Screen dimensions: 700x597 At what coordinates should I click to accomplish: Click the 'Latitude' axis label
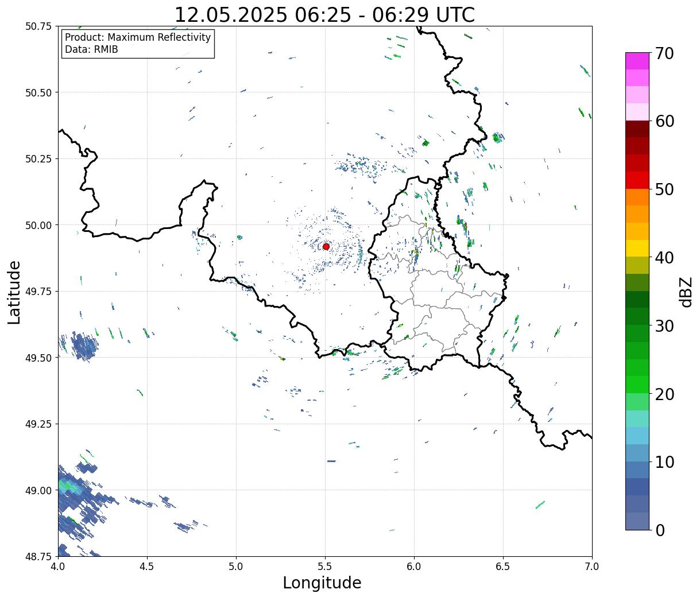point(14,292)
